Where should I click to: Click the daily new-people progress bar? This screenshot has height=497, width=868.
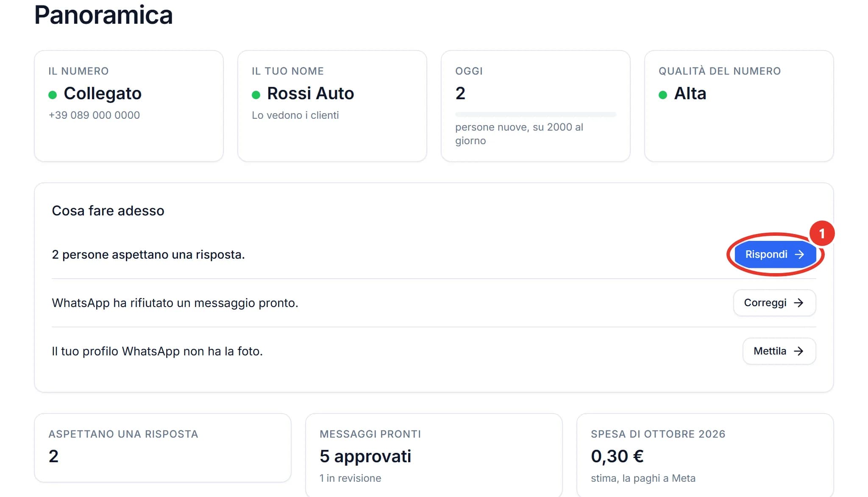tap(536, 114)
